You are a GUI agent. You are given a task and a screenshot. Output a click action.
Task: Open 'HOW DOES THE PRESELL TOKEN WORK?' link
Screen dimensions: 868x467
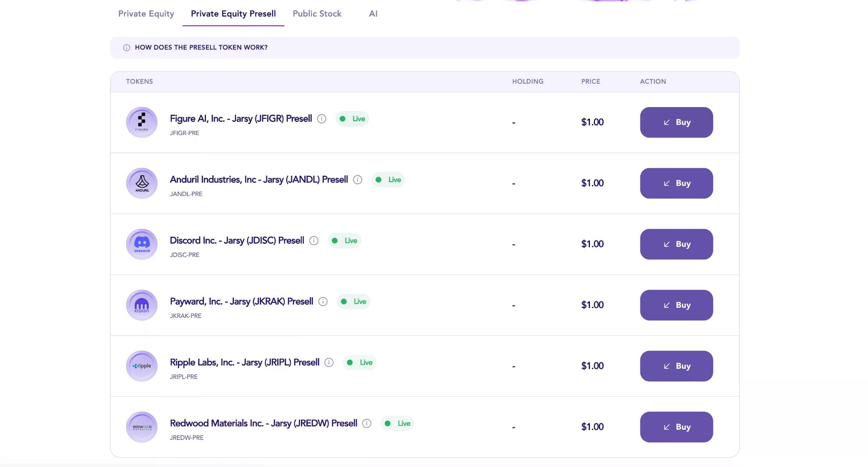click(x=201, y=47)
